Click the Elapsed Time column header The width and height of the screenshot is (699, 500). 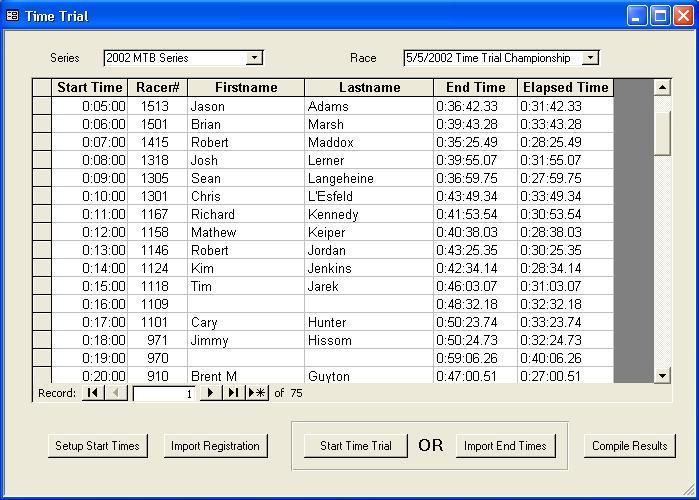pyautogui.click(x=565, y=88)
